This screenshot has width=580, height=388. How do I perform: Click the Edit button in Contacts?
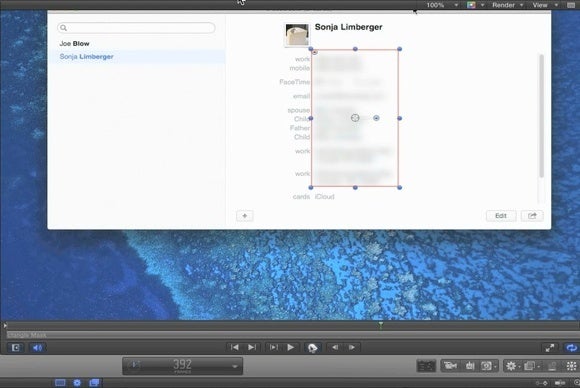501,216
